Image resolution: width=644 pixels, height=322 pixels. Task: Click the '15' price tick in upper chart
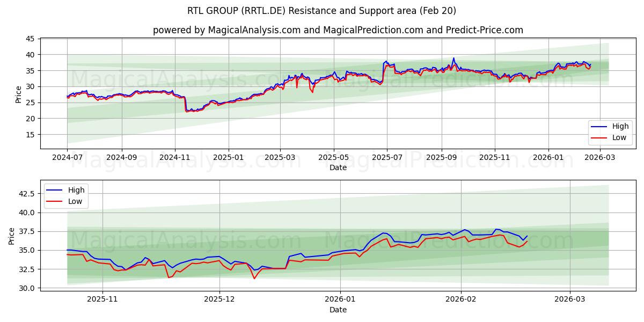click(31, 135)
